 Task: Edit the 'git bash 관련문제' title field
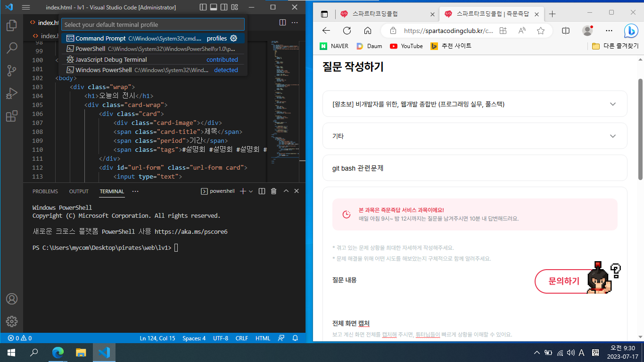click(x=475, y=168)
